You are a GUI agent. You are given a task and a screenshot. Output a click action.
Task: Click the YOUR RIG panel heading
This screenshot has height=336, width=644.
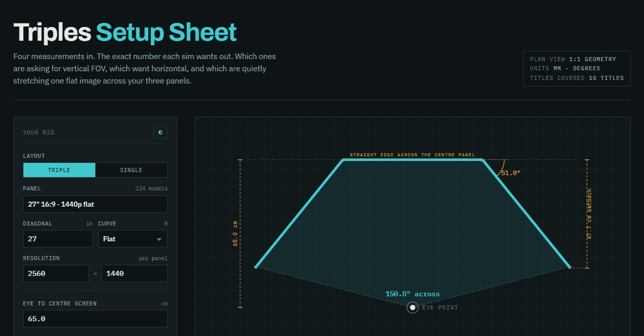pos(39,132)
